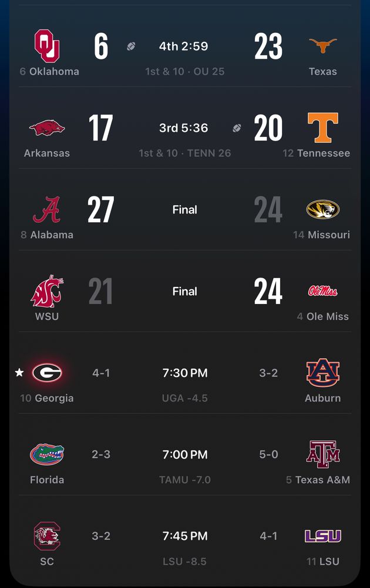Tap the UGA -4.5 betting line

pos(184,398)
